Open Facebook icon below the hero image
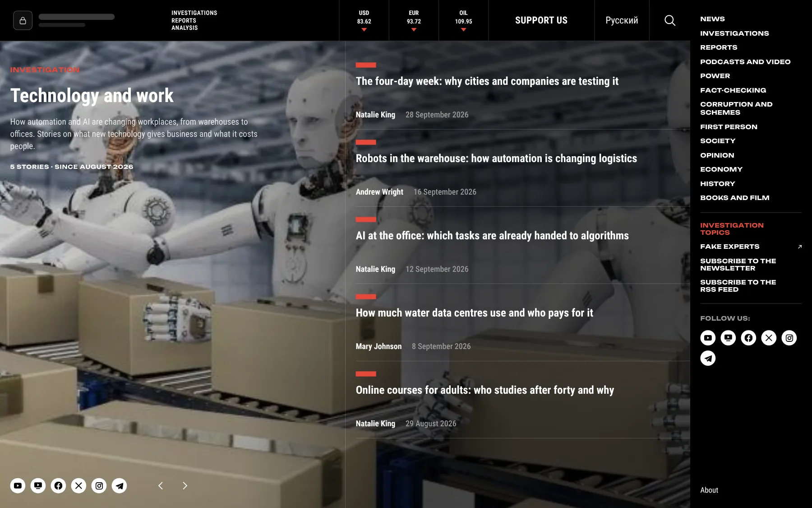This screenshot has height=508, width=812. 58,486
